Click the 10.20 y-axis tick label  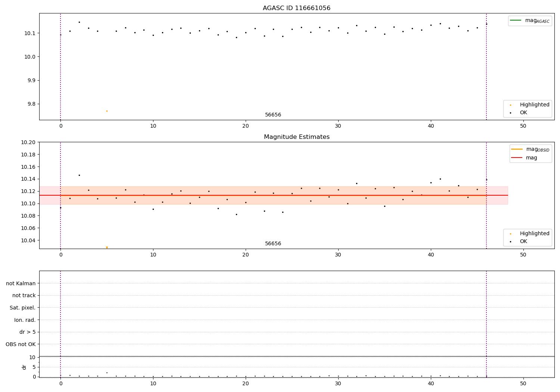tap(28, 142)
